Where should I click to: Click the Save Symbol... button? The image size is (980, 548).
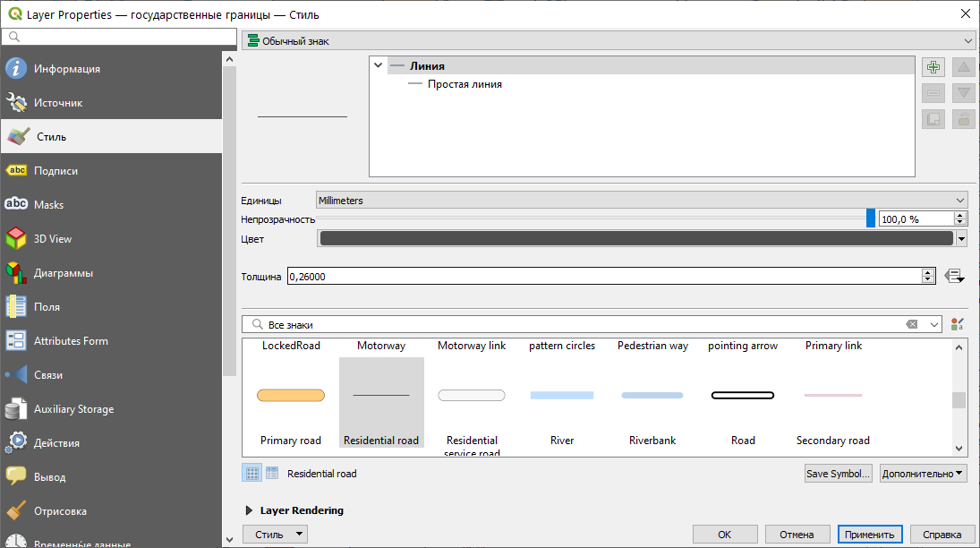pyautogui.click(x=838, y=474)
